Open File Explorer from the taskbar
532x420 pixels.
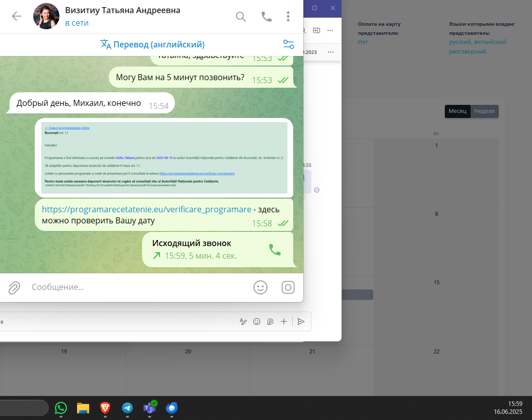83,408
